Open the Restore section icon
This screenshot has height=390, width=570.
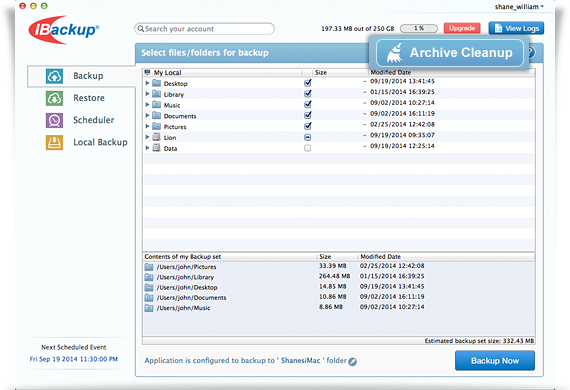tap(54, 98)
